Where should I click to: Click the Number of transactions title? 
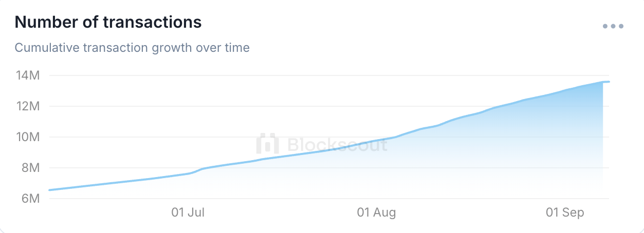[108, 22]
